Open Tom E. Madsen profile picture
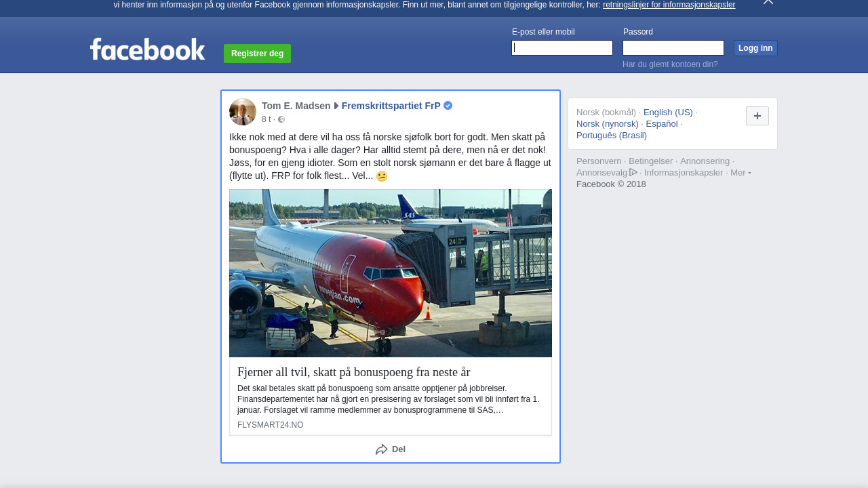This screenshot has height=488, width=868. tap(243, 112)
